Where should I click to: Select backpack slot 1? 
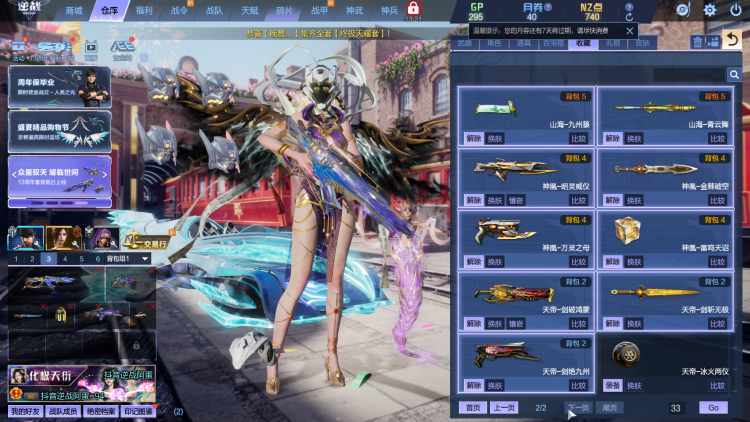(x=16, y=259)
